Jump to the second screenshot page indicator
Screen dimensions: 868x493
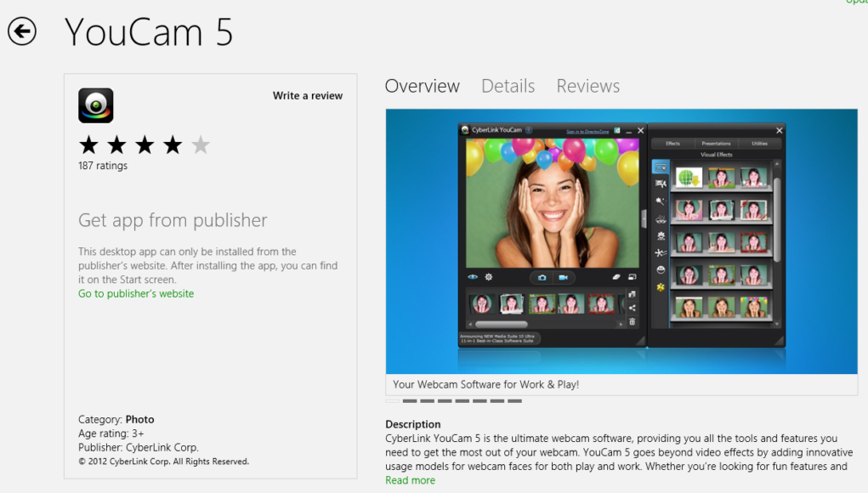(x=410, y=400)
